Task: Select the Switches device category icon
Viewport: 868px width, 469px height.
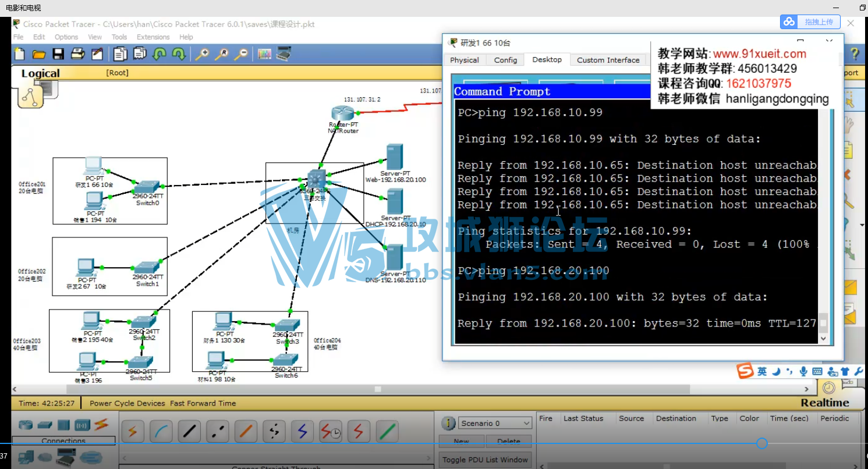Action: click(45, 425)
